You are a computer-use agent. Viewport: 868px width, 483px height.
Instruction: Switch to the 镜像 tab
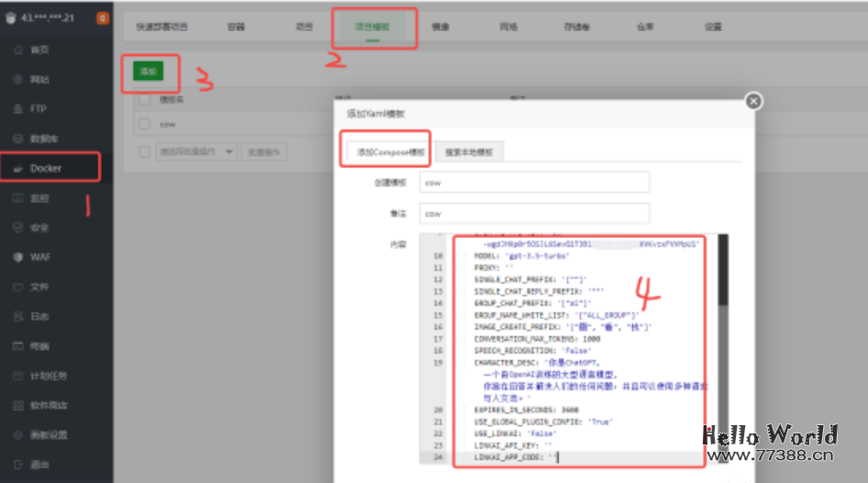[x=440, y=27]
